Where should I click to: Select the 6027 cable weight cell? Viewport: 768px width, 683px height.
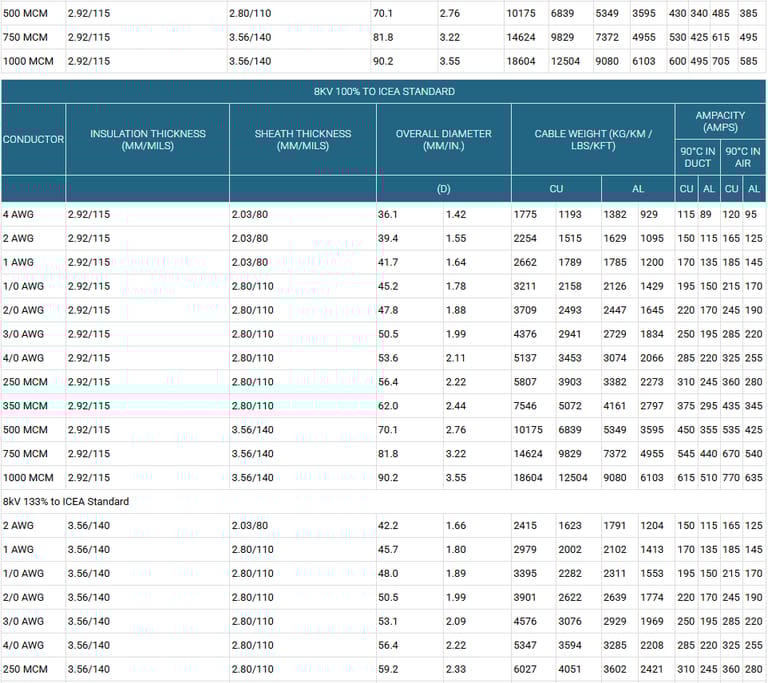point(526,669)
